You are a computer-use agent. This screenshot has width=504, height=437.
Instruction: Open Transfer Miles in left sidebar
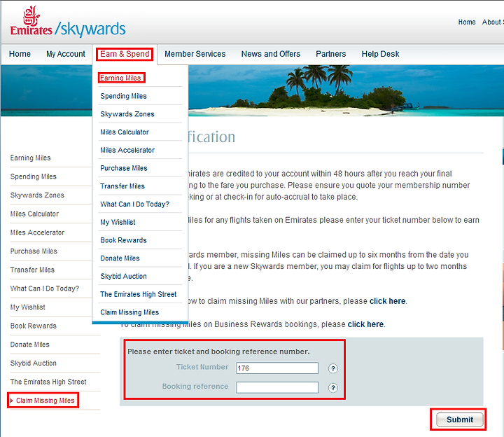point(32,270)
